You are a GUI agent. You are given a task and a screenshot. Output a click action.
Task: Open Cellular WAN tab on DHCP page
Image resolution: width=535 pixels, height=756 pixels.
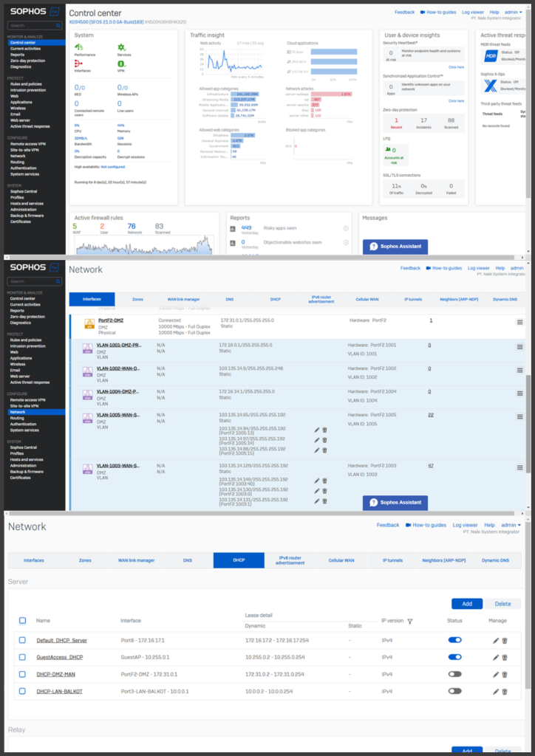(x=341, y=560)
